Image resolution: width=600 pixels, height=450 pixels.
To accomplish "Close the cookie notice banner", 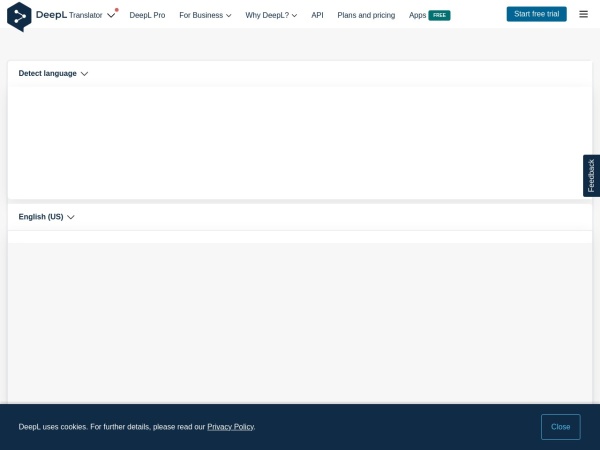I will [560, 427].
